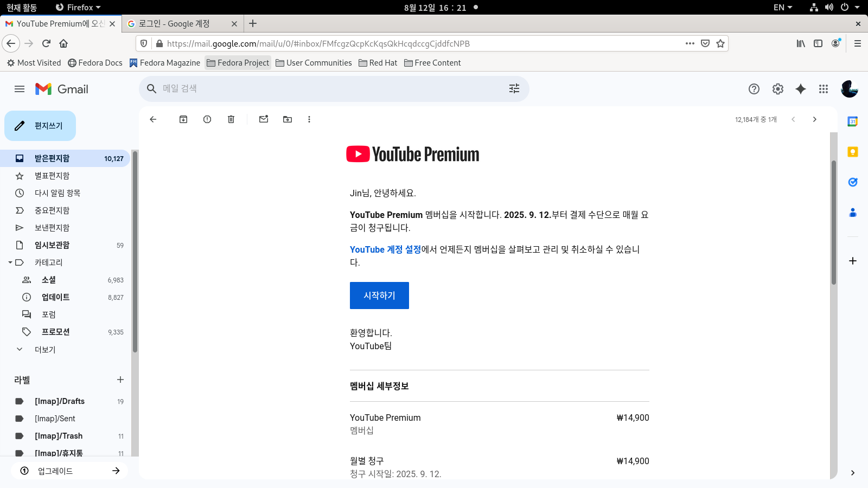Viewport: 868px width, 488px height.
Task: Collapse the 카테고리 section arrow
Action: tap(10, 262)
